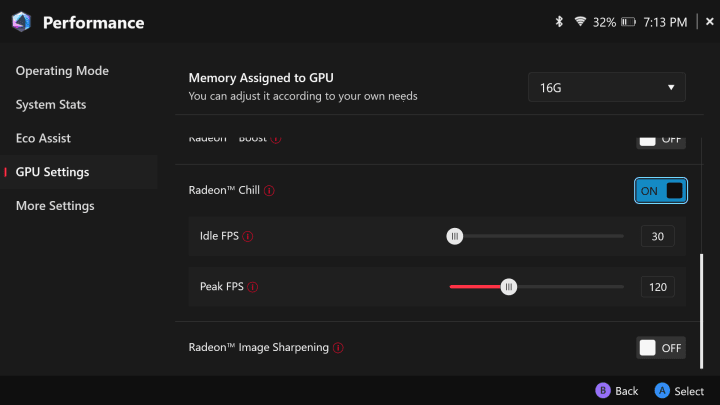The height and width of the screenshot is (405, 720).
Task: Enable Radeon Image Sharpening toggle
Action: (661, 348)
